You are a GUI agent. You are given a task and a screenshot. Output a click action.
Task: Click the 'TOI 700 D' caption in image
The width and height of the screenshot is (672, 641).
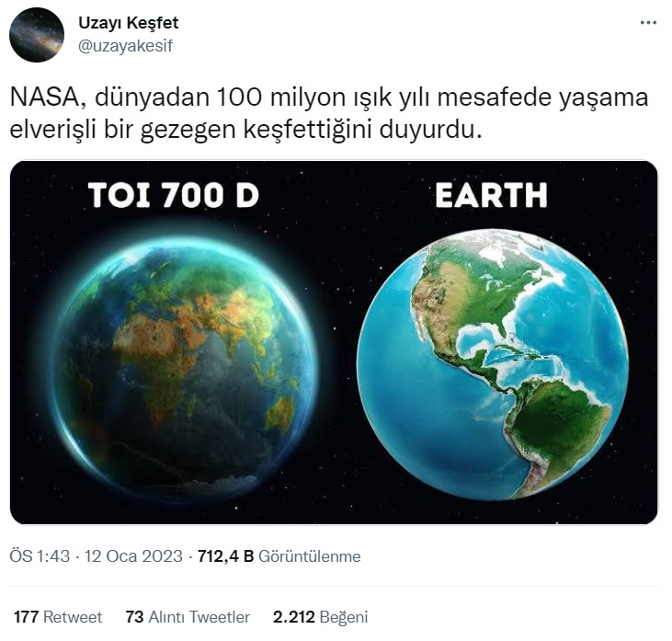coord(173,195)
